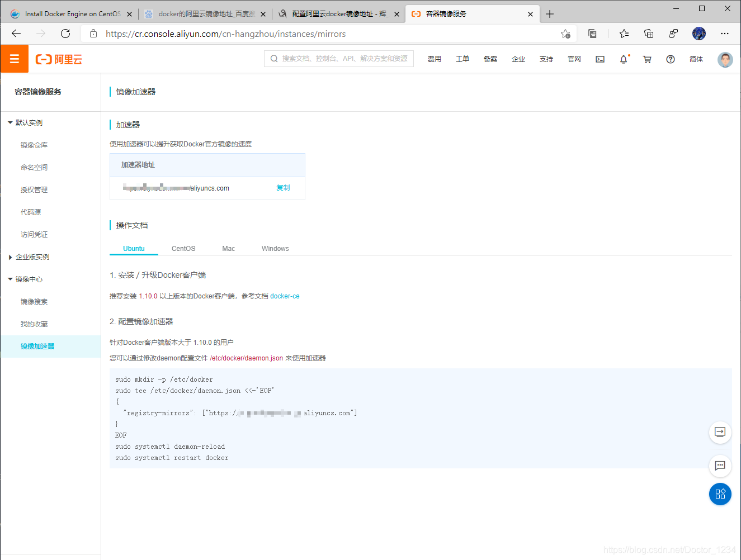Go back with the browser back arrow
This screenshot has height=560, width=741.
tap(16, 34)
